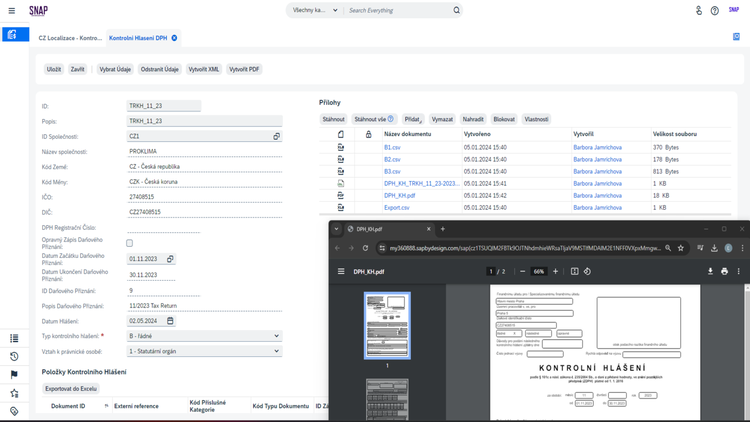The height and width of the screenshot is (422, 750).
Task: Sort by Dokument ID column header
Action: (68, 406)
